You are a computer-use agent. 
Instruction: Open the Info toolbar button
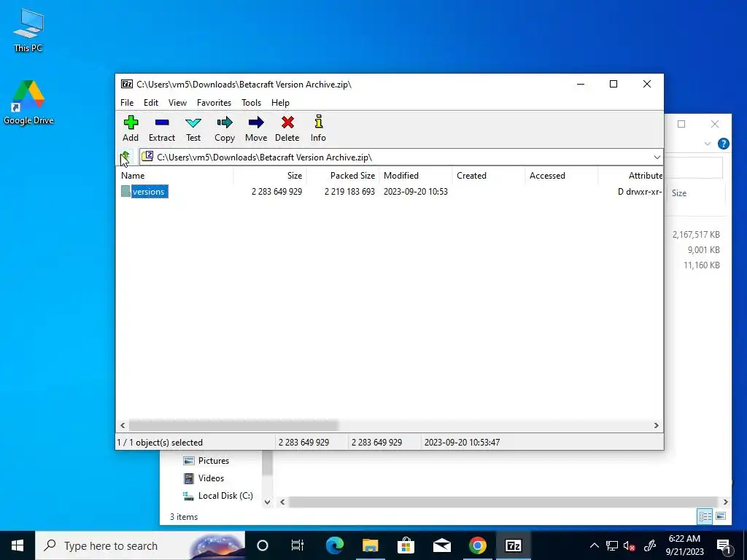318,128
